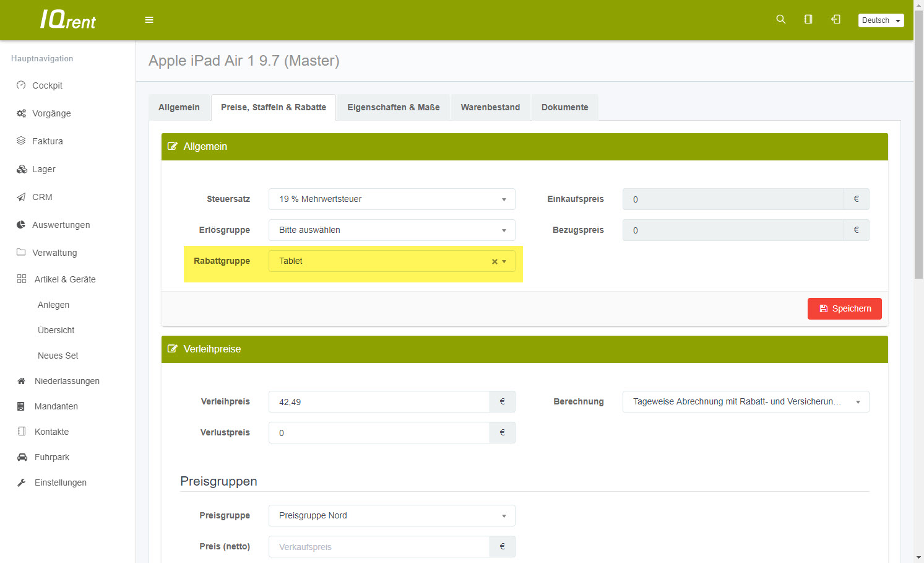Screen dimensions: 924x563
Task: Open Cockpit via its gauge icon
Action: click(21, 85)
